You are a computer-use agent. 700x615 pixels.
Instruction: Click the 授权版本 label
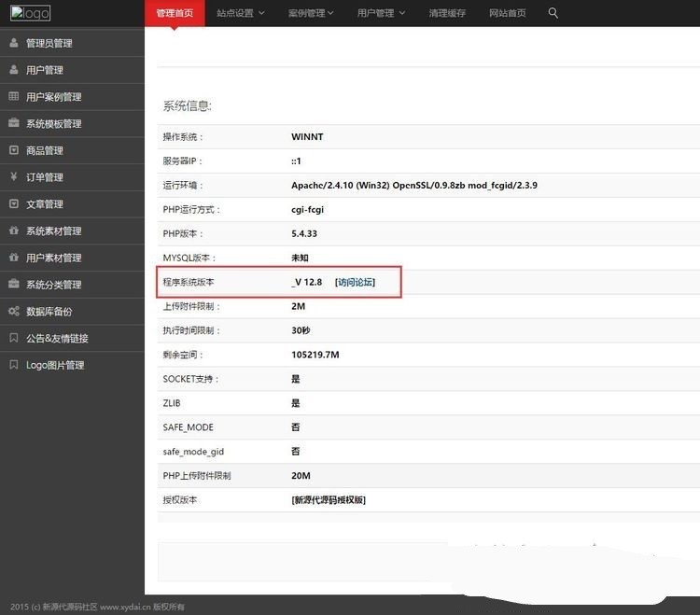coord(180,500)
